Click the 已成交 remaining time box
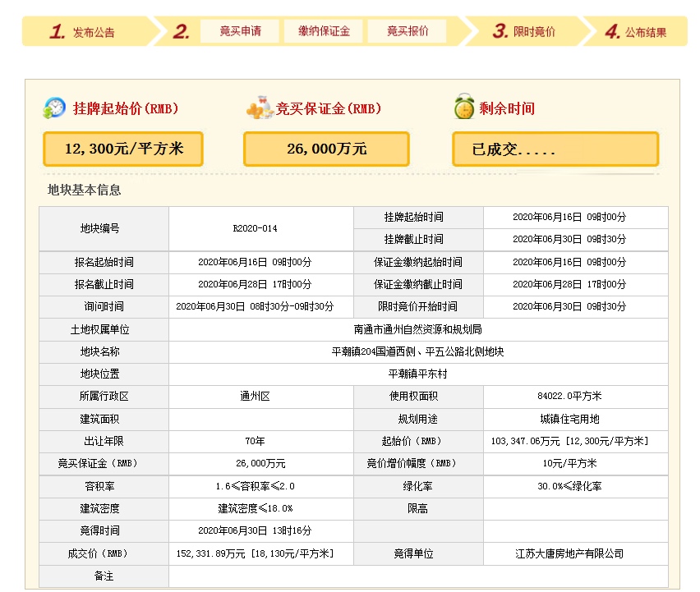Screen dimensions: 700x592 555,149
